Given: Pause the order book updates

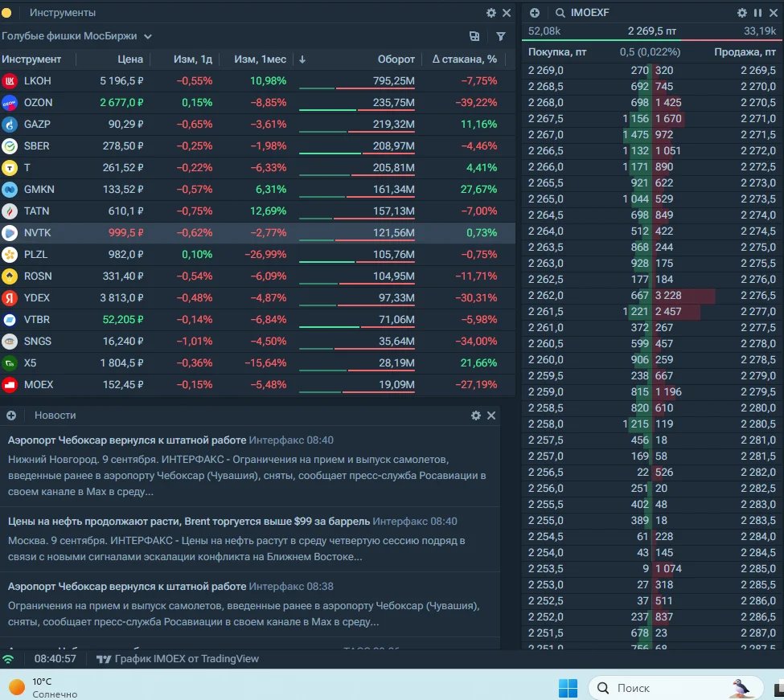Looking at the screenshot, I should click(758, 13).
